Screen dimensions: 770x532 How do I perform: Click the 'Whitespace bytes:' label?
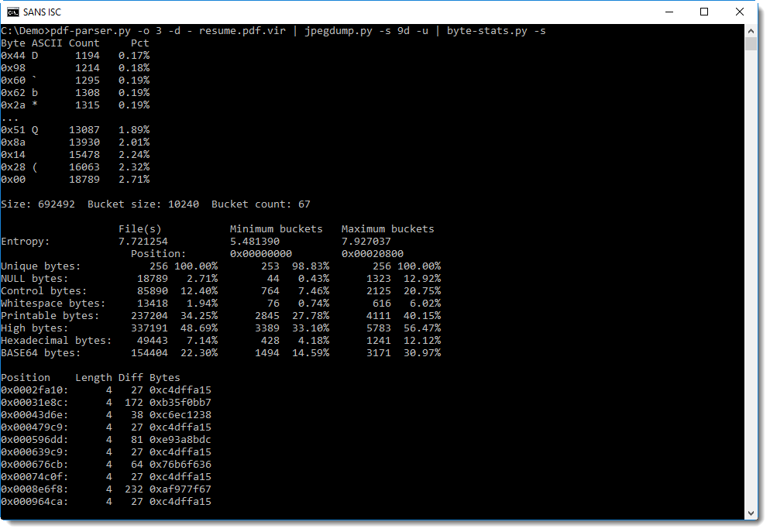53,304
